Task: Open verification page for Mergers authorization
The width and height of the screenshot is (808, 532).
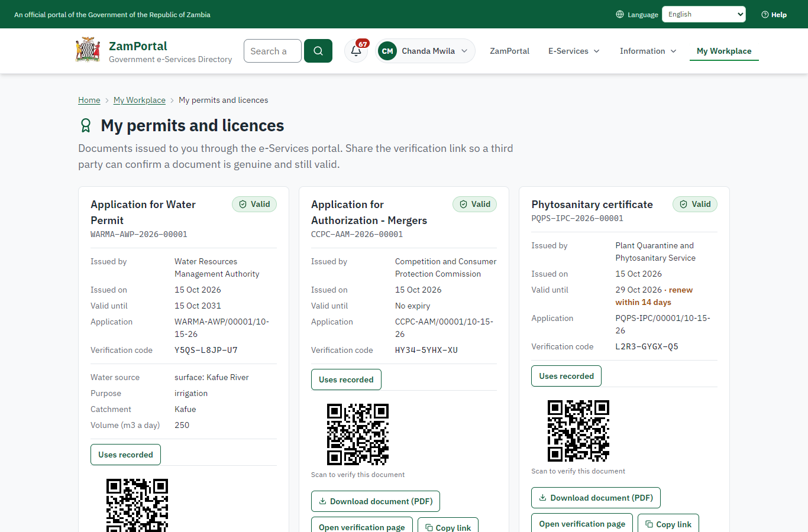Action: tap(362, 525)
